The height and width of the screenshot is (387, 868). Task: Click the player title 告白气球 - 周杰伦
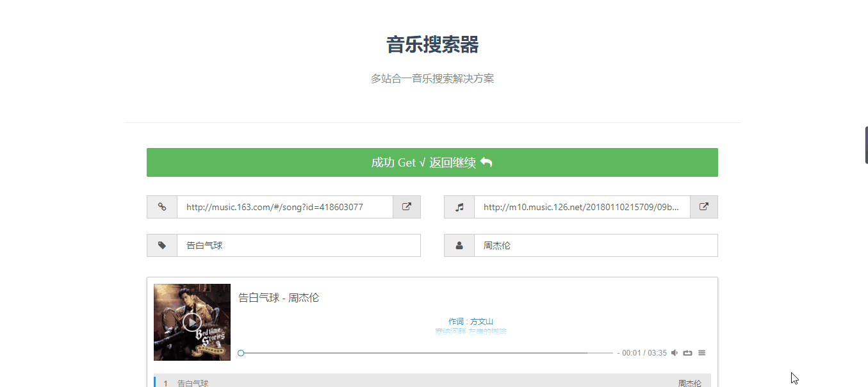pyautogui.click(x=279, y=297)
